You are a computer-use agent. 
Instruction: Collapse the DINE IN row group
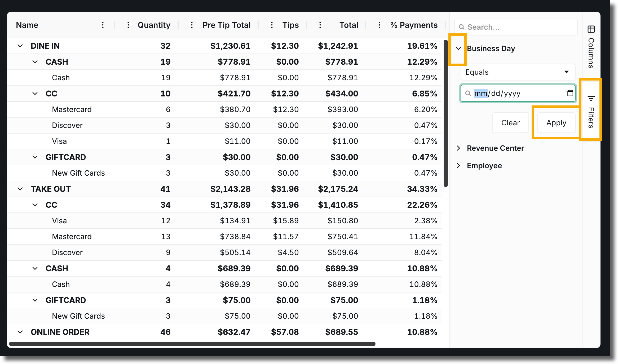[x=20, y=46]
